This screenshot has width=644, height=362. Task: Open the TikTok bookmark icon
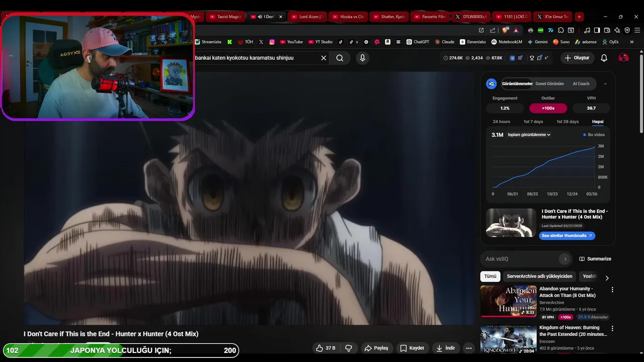[x=341, y=42]
